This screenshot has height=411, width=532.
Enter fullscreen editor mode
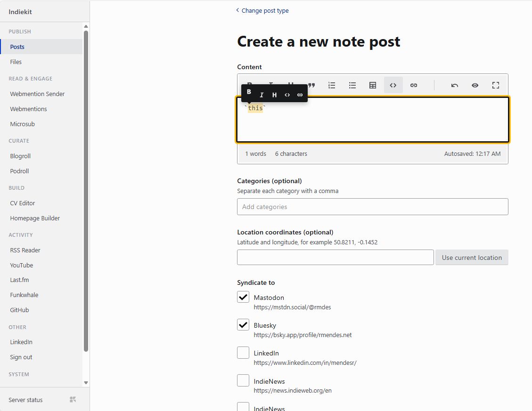pyautogui.click(x=495, y=85)
